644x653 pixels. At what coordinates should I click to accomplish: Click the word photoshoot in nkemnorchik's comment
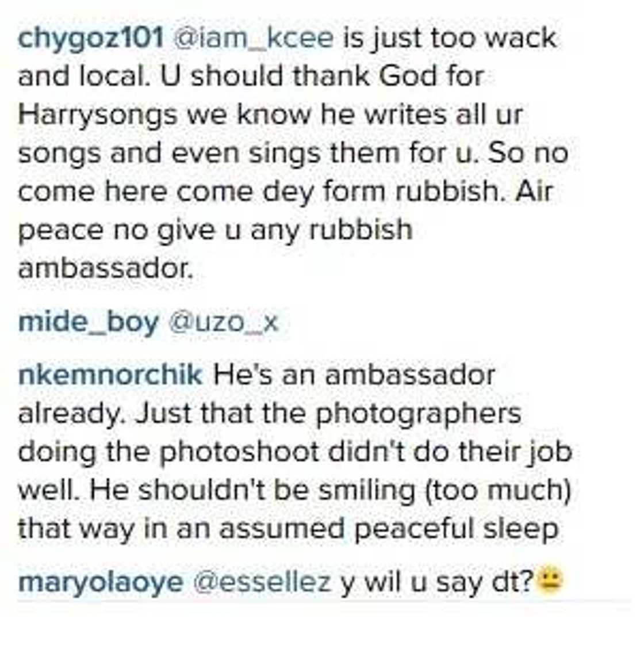coord(239,453)
